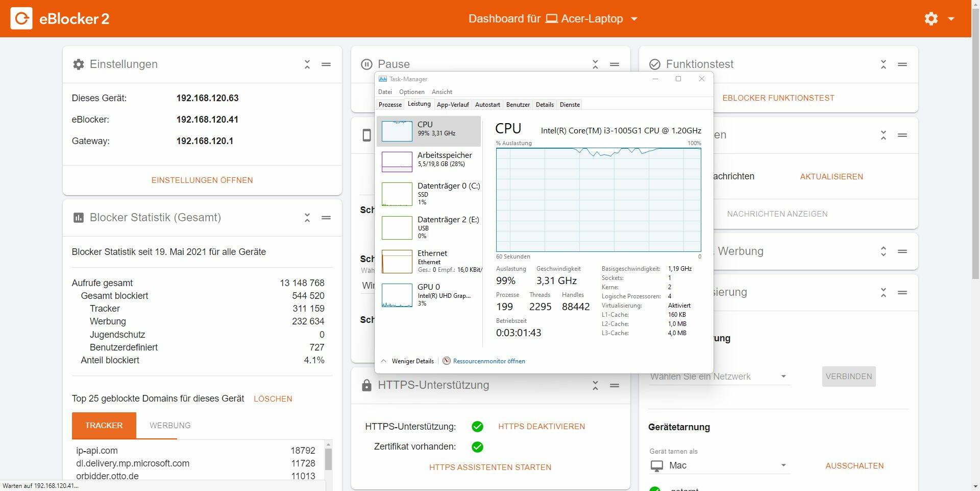Viewport: 980px width, 491px height.
Task: Click the Einstellungen gear icon
Action: click(79, 64)
